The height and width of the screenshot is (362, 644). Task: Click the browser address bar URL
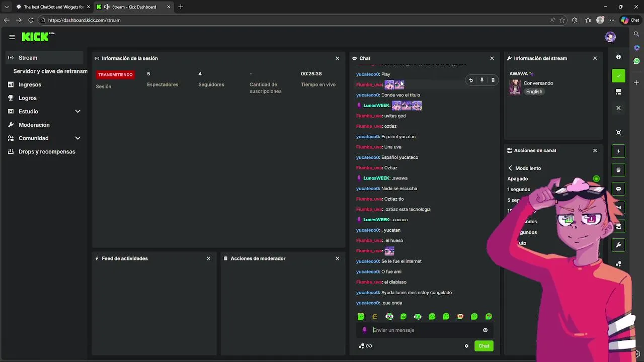click(84, 20)
